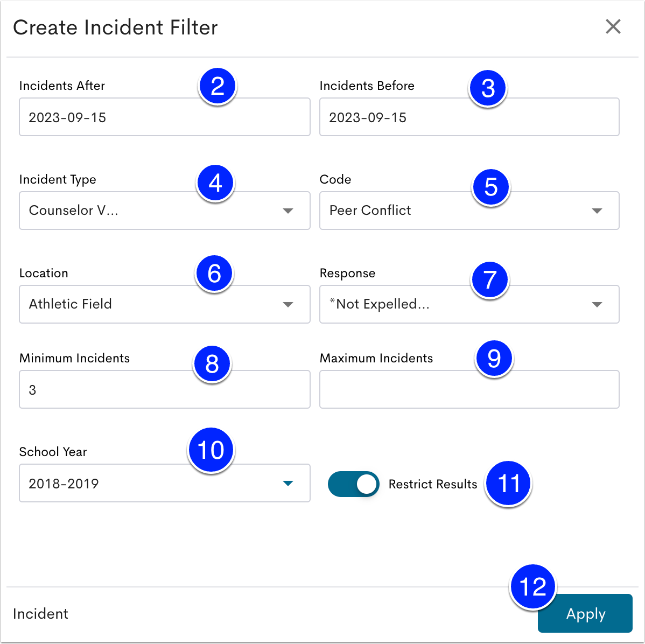The image size is (645, 644).
Task: Click the School Year teal arrow icon
Action: tap(288, 483)
